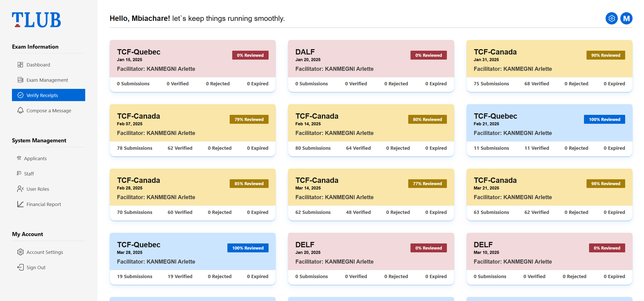Click the 'Exam Information' heading

coord(35,47)
